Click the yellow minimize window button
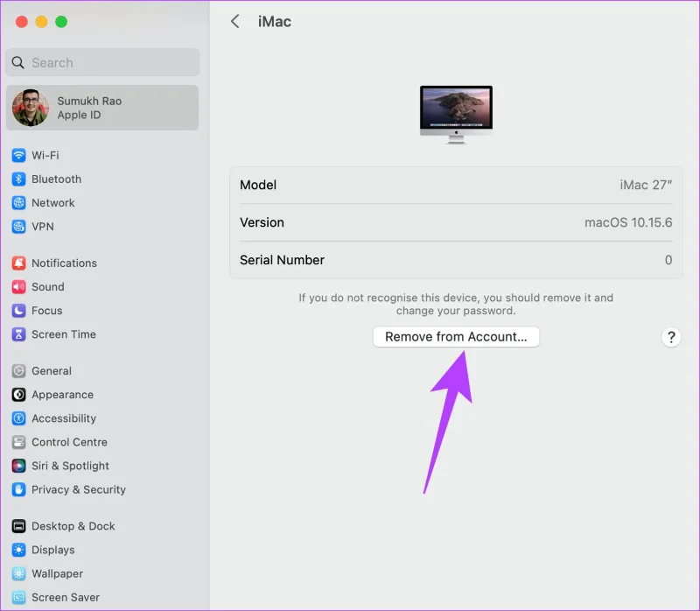 coord(41,21)
